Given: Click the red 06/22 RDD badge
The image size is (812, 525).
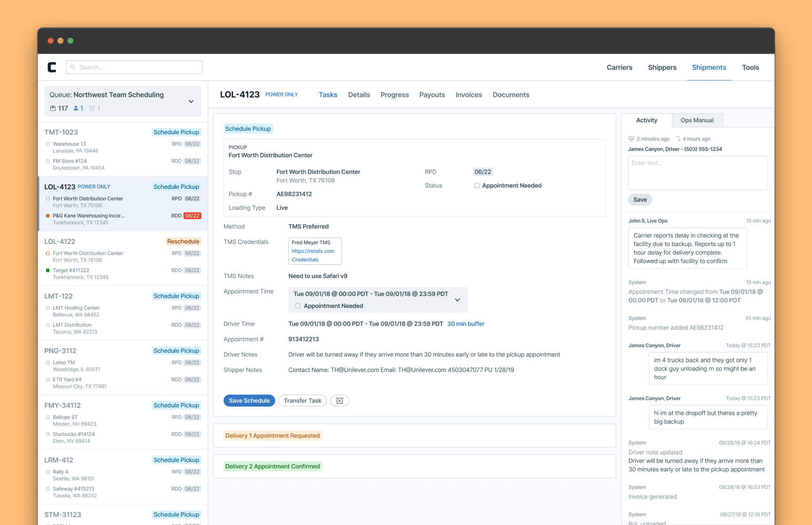Looking at the screenshot, I should pos(192,216).
